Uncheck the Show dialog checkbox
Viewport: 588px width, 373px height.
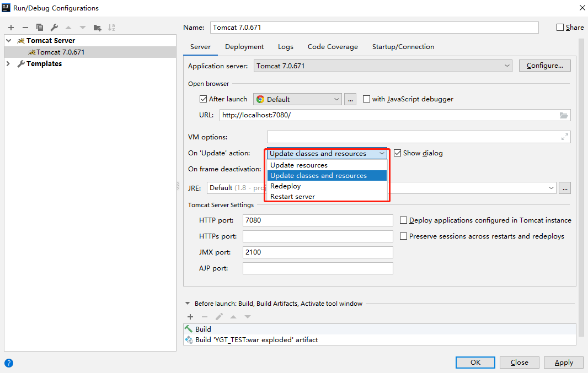point(398,153)
